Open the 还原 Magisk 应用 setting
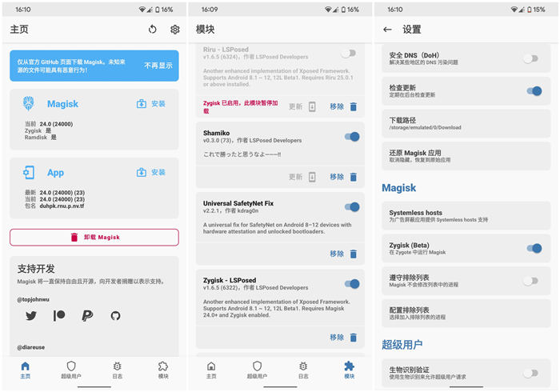This screenshot has width=560, height=392. (466, 156)
